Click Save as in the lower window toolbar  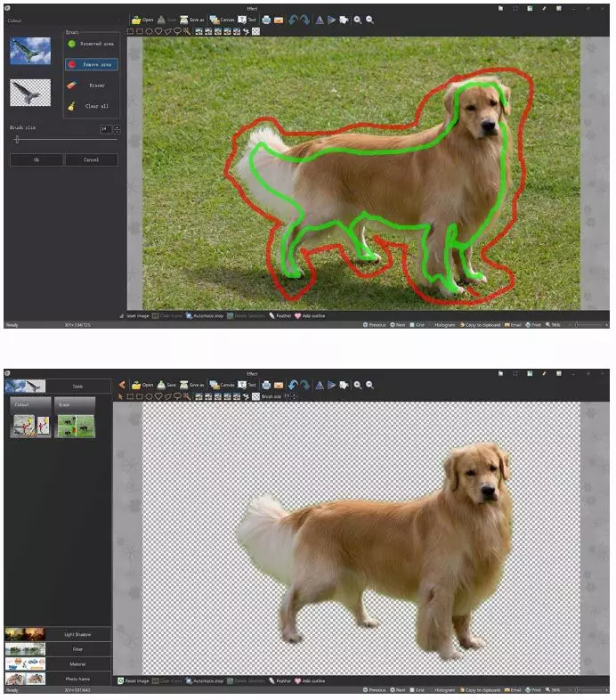click(191, 385)
